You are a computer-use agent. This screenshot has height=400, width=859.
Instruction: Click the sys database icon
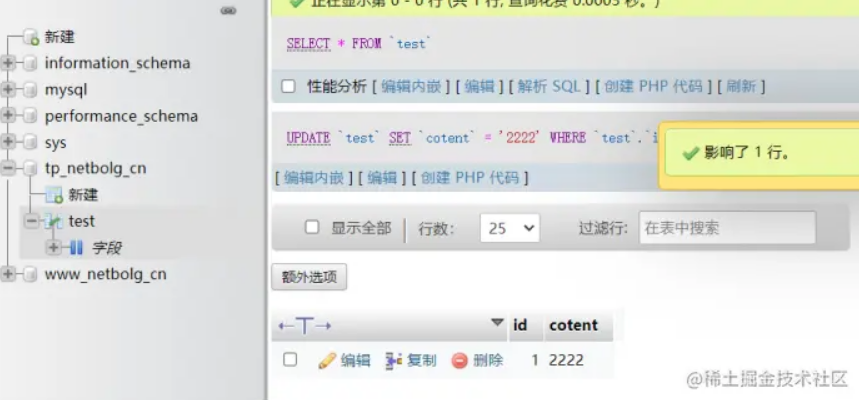[x=30, y=143]
